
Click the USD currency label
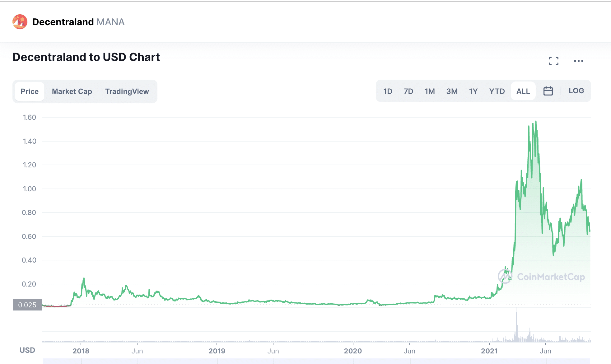pos(27,350)
